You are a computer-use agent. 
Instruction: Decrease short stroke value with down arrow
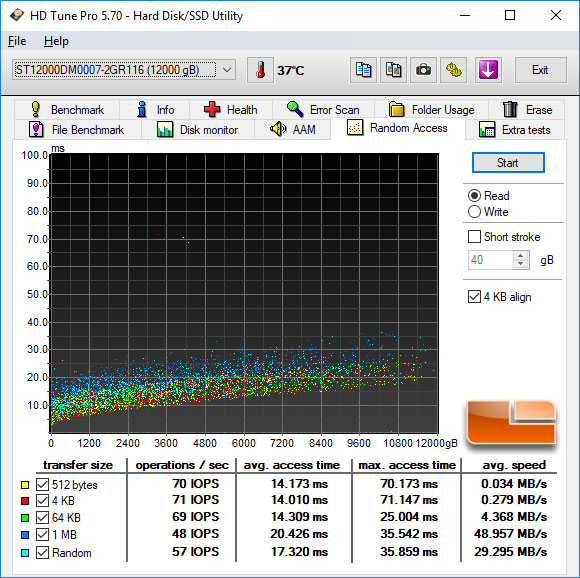(521, 264)
